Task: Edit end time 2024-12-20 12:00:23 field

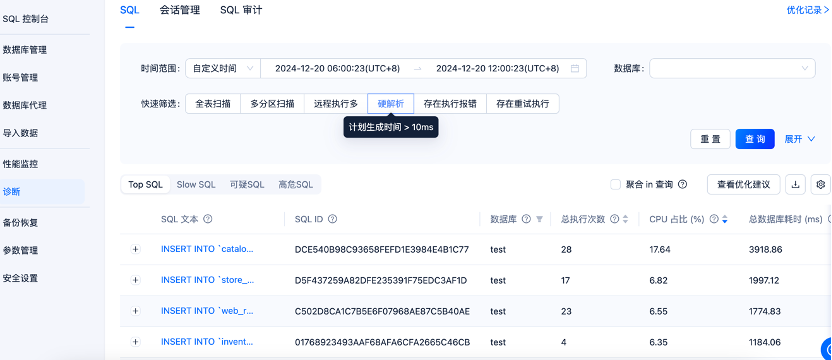Action: tap(498, 68)
